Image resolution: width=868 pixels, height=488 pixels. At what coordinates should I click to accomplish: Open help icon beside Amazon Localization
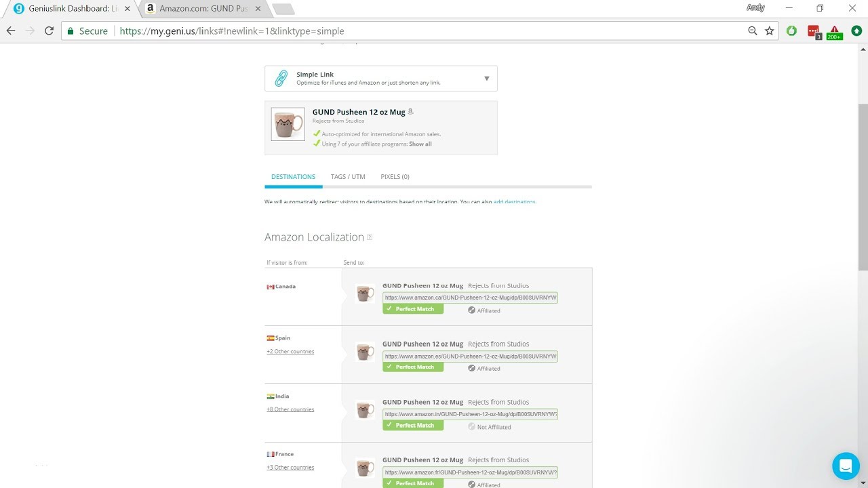pyautogui.click(x=370, y=237)
